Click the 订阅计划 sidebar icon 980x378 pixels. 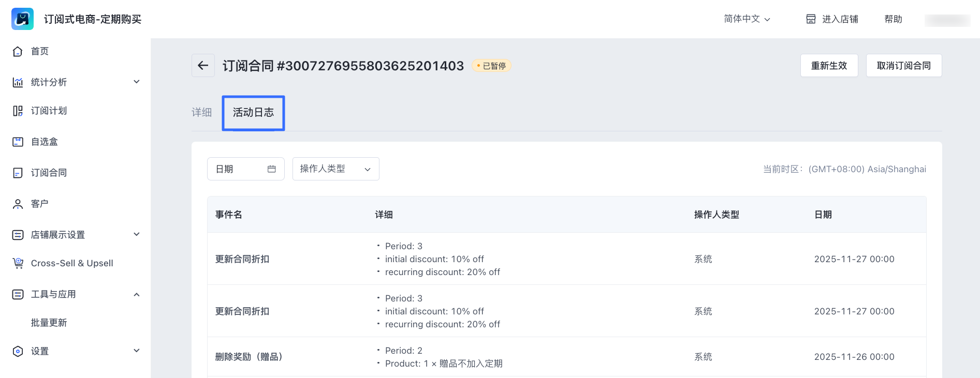click(18, 111)
